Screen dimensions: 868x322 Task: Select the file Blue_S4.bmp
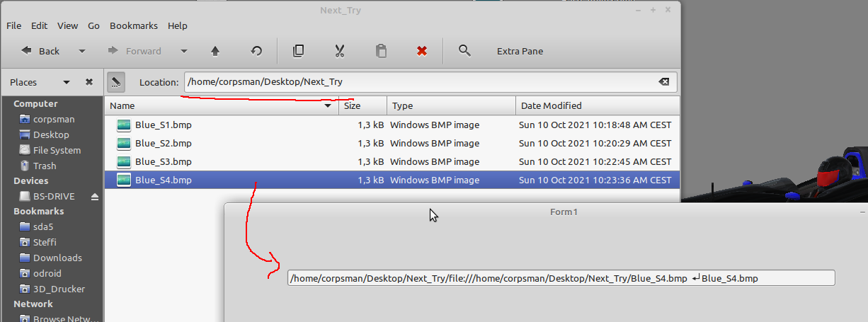pyautogui.click(x=163, y=180)
